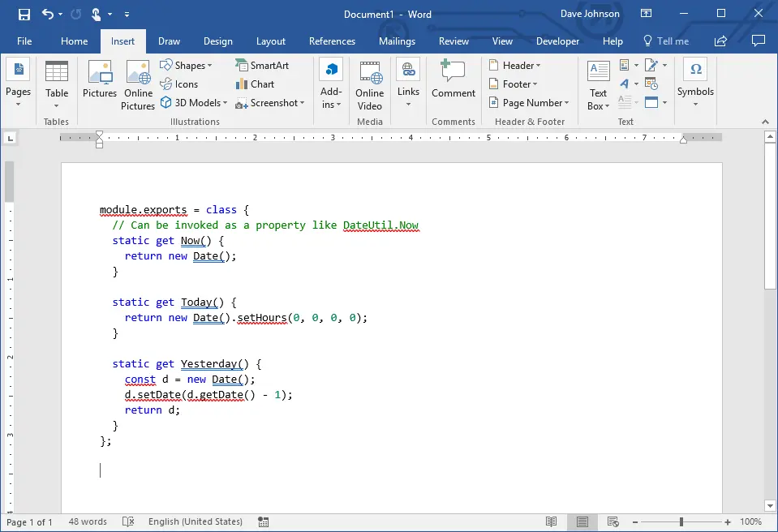Open the Add-ins menu
The width and height of the screenshot is (778, 532).
[x=331, y=84]
